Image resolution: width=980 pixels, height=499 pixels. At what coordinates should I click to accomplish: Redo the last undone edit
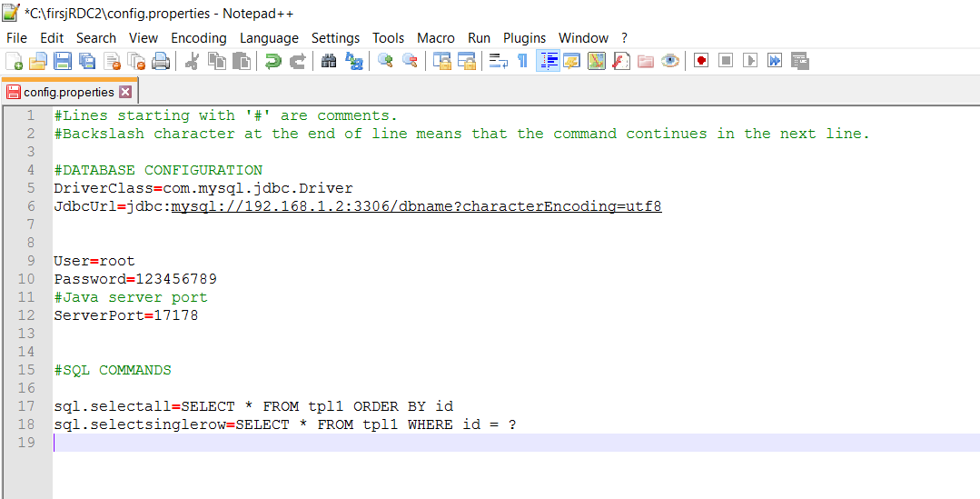click(x=298, y=61)
